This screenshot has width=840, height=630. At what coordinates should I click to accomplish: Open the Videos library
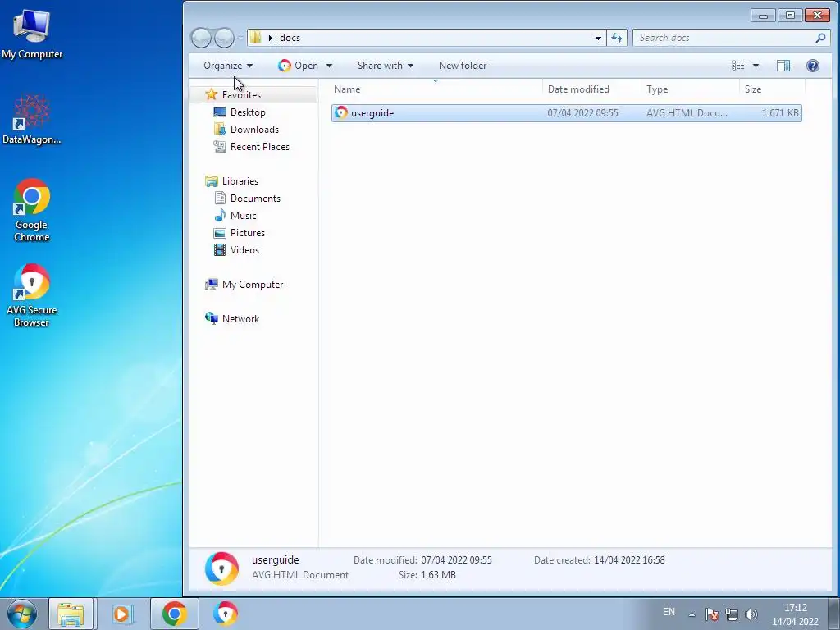point(244,249)
